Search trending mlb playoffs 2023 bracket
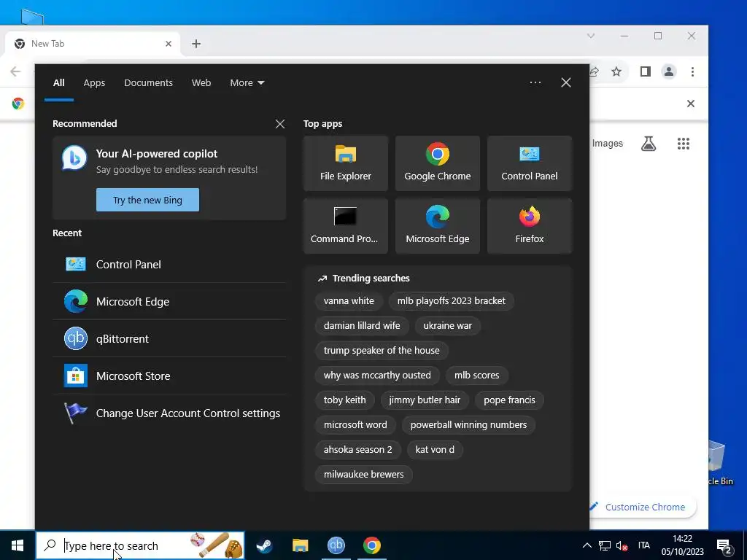Screen dimensions: 747x560 point(451,301)
